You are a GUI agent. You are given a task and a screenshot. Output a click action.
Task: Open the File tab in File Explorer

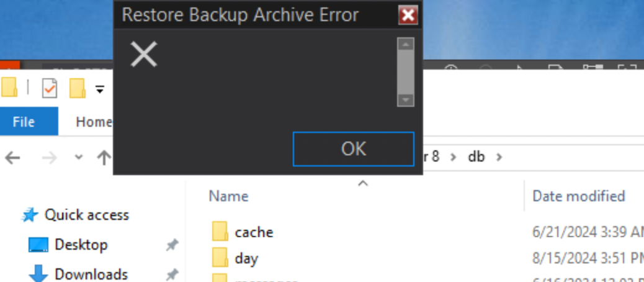[x=24, y=122]
